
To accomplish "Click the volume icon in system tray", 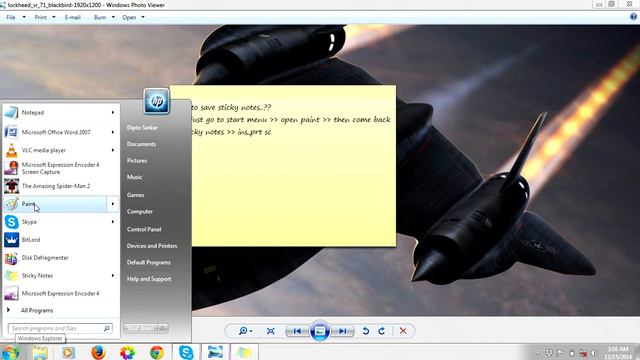I will tap(594, 353).
